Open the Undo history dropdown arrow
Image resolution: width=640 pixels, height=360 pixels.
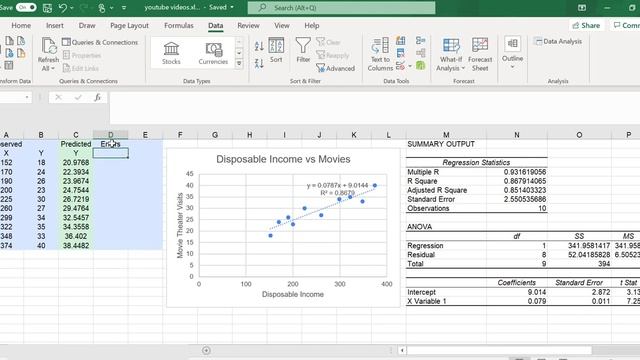coord(72,8)
